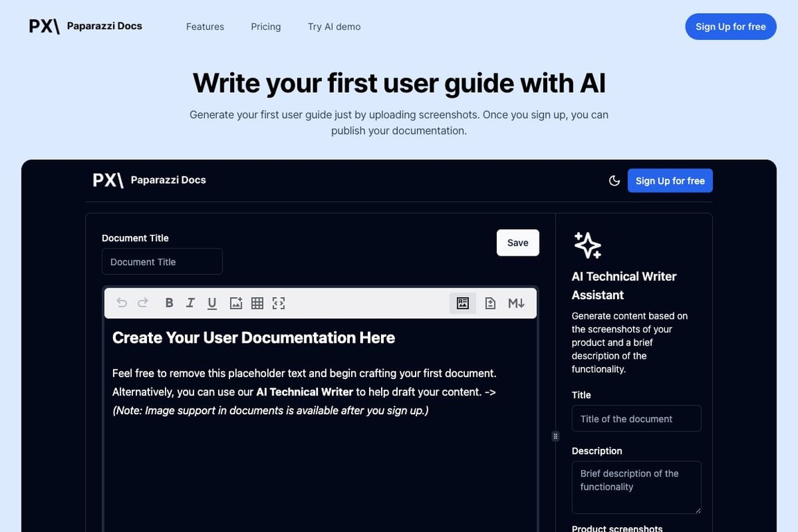The height and width of the screenshot is (532, 798).
Task: Click the fullscreen focus icon in toolbar
Action: coord(278,303)
